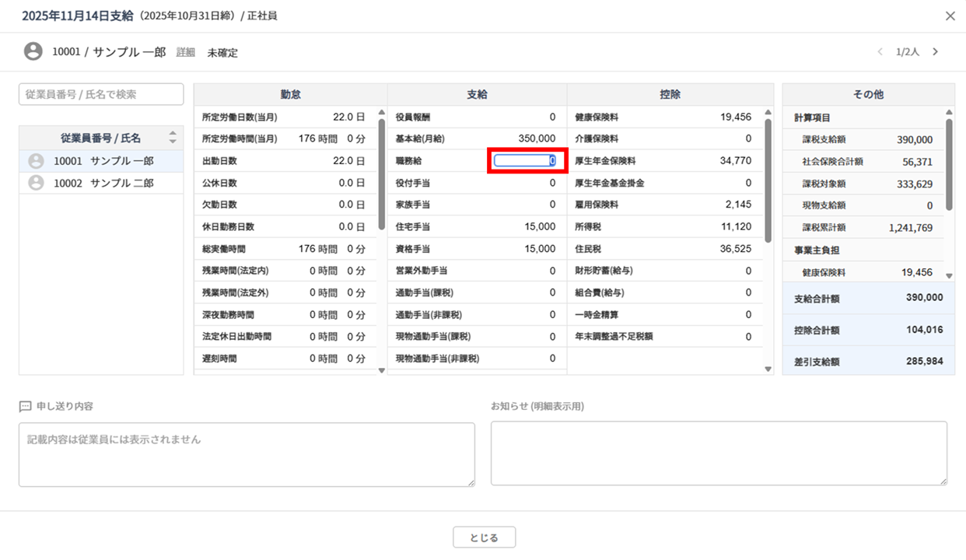Click the 申し送り内容 comment bubble icon
Viewport: 966px width, 560px height.
[25, 407]
